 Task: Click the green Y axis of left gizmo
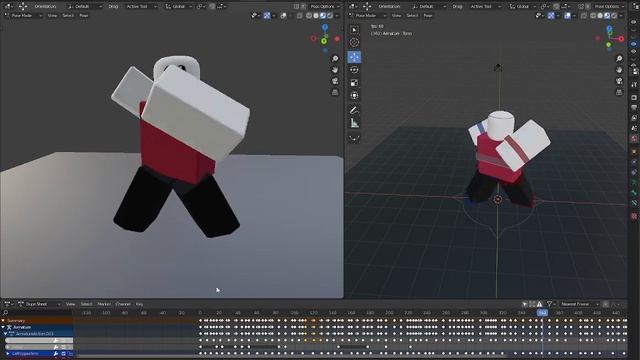tap(324, 41)
